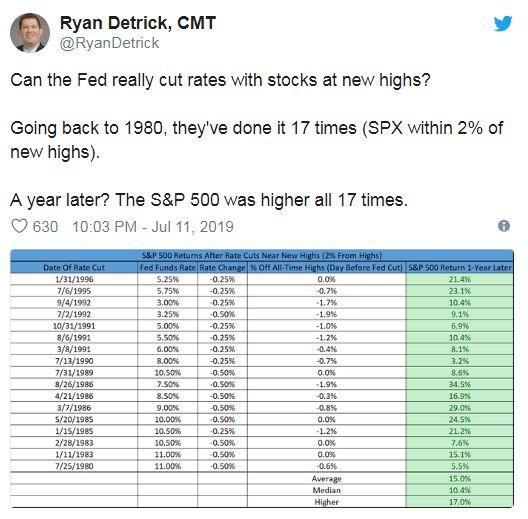This screenshot has height=519, width=528.
Task: Click the 630 likes count
Action: (45, 226)
